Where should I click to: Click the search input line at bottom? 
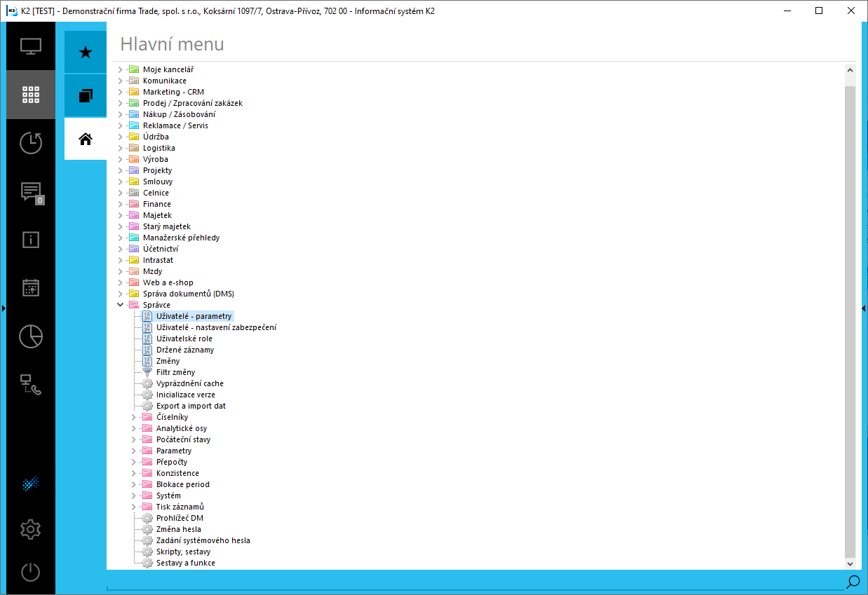(475, 583)
